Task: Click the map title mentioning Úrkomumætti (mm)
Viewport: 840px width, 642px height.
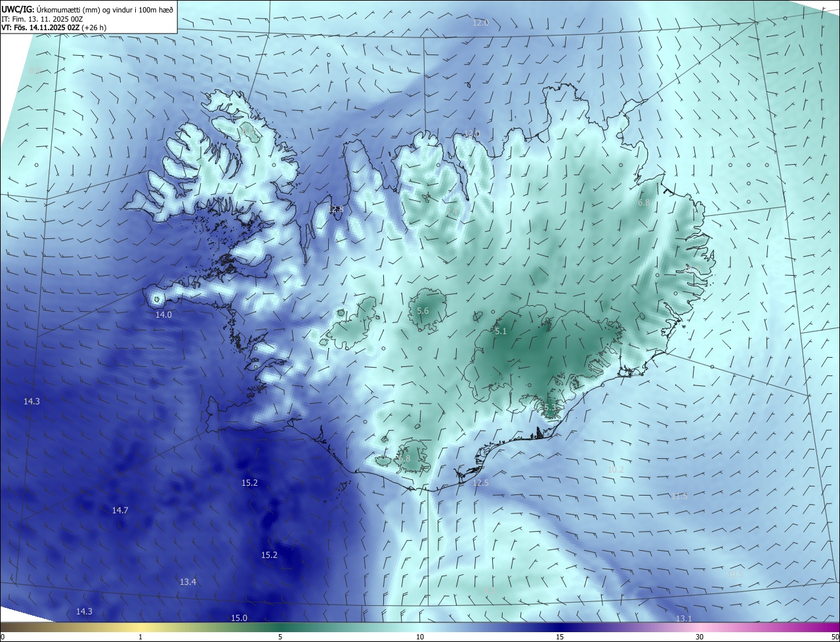Action: click(x=87, y=9)
